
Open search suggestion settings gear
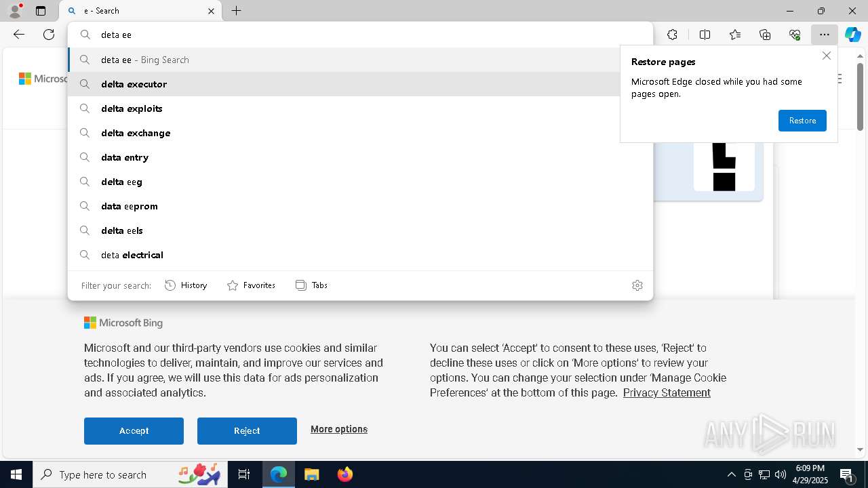[x=637, y=285]
